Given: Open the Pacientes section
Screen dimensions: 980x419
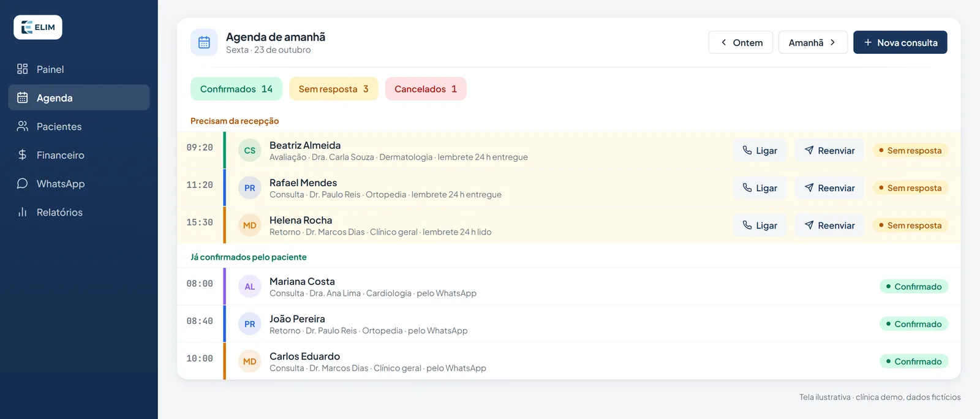Looking at the screenshot, I should click(79, 126).
